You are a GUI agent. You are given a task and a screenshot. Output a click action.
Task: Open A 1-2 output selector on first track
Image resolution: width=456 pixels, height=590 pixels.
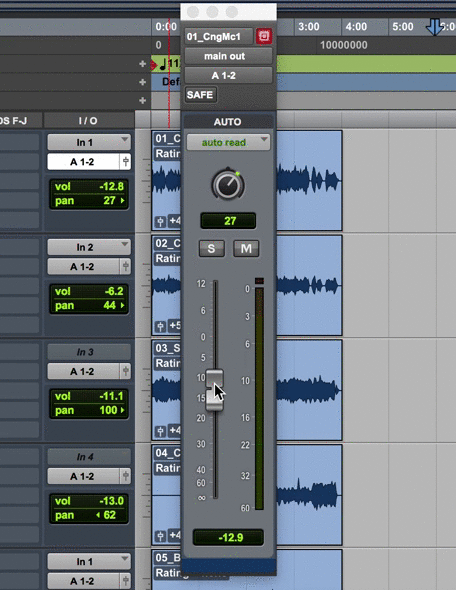[83, 162]
